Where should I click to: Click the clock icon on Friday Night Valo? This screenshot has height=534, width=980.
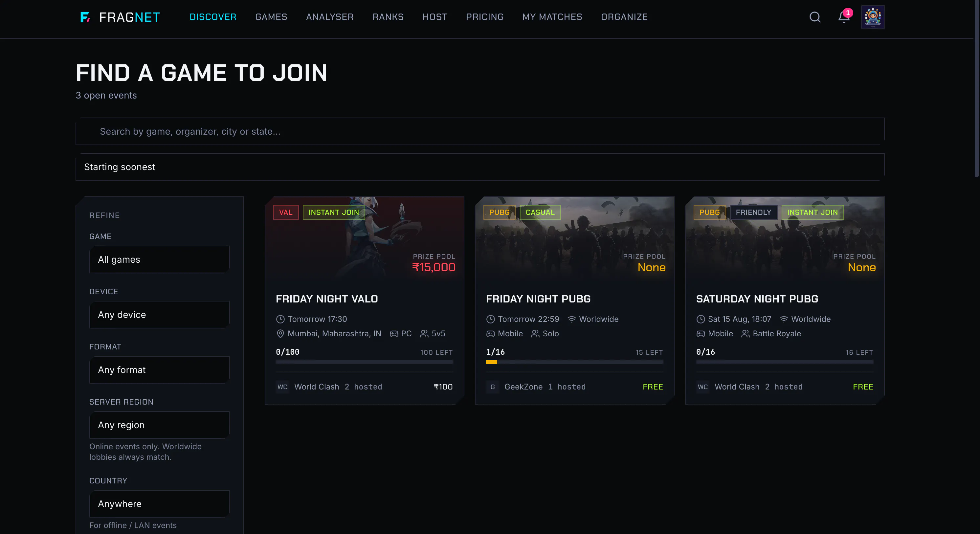point(280,320)
